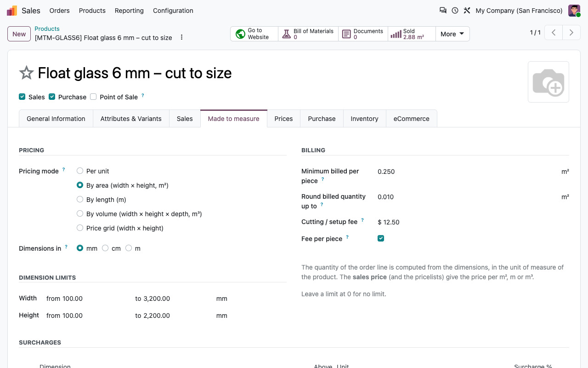
Task: Open the Prices tab
Action: coord(283,119)
